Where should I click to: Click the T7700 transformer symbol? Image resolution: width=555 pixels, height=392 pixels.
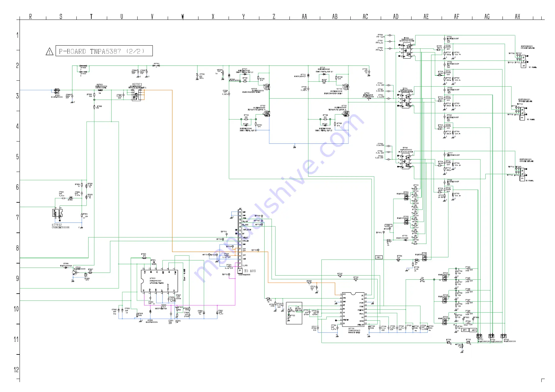point(406,51)
